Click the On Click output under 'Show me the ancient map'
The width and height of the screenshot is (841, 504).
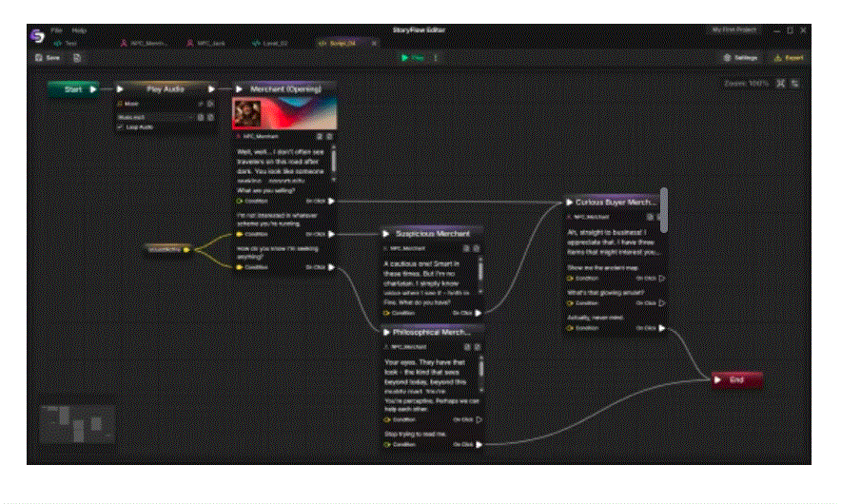click(662, 279)
